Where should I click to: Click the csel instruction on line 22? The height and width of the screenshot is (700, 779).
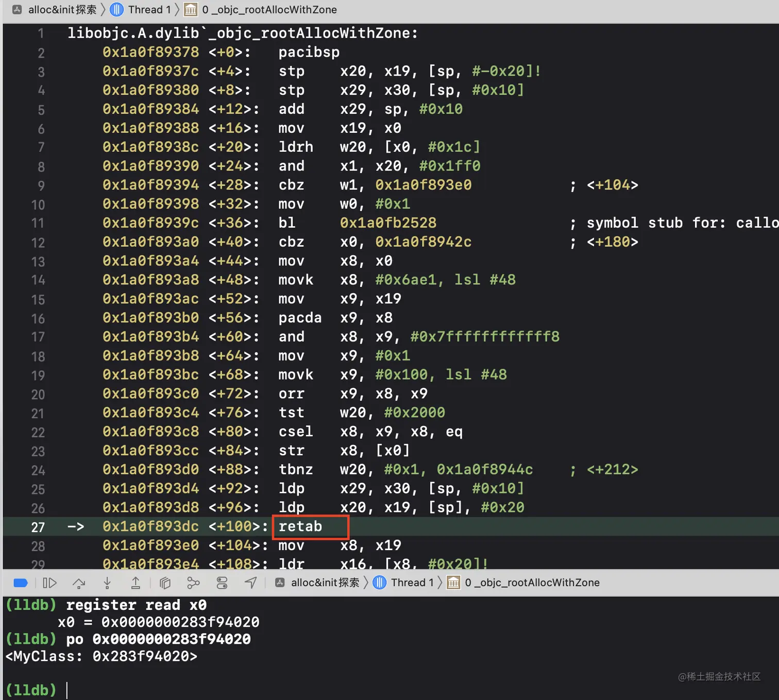[296, 432]
